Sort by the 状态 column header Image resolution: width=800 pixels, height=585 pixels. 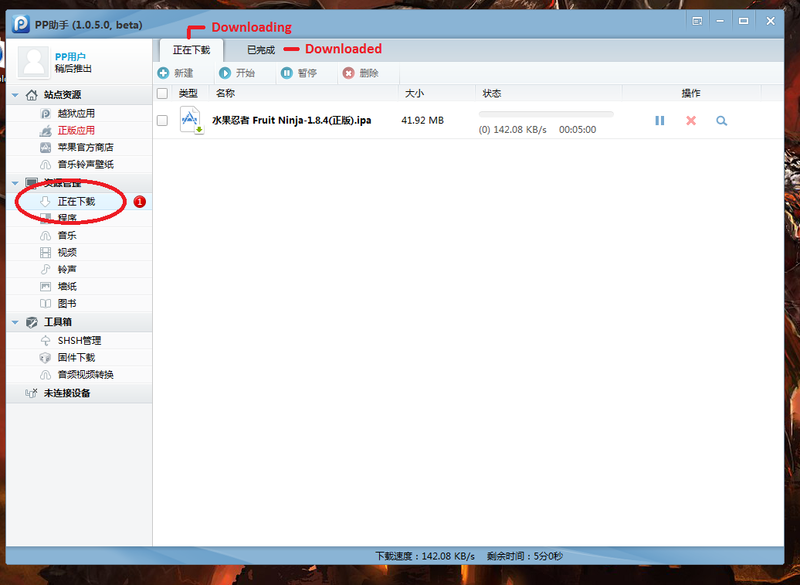tap(492, 93)
